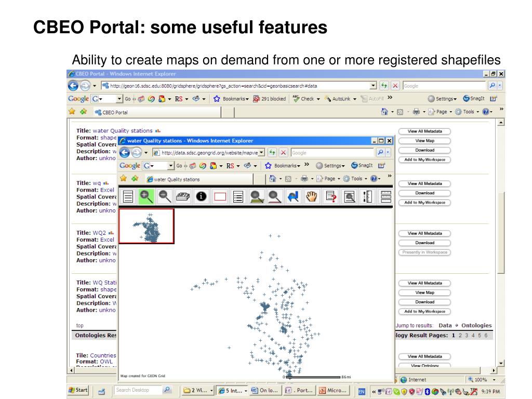Open address dropdown in water Quality stations window

pos(262,153)
